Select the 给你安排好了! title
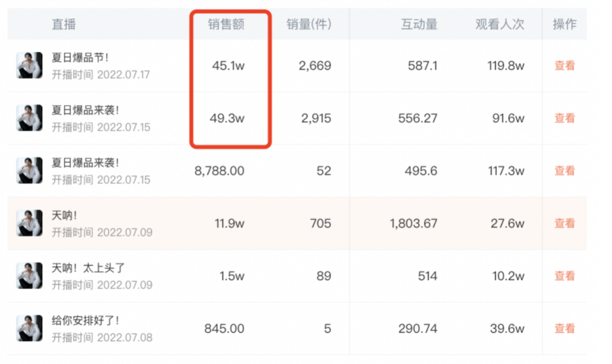Viewport: 612px width, 364px height. click(86, 321)
